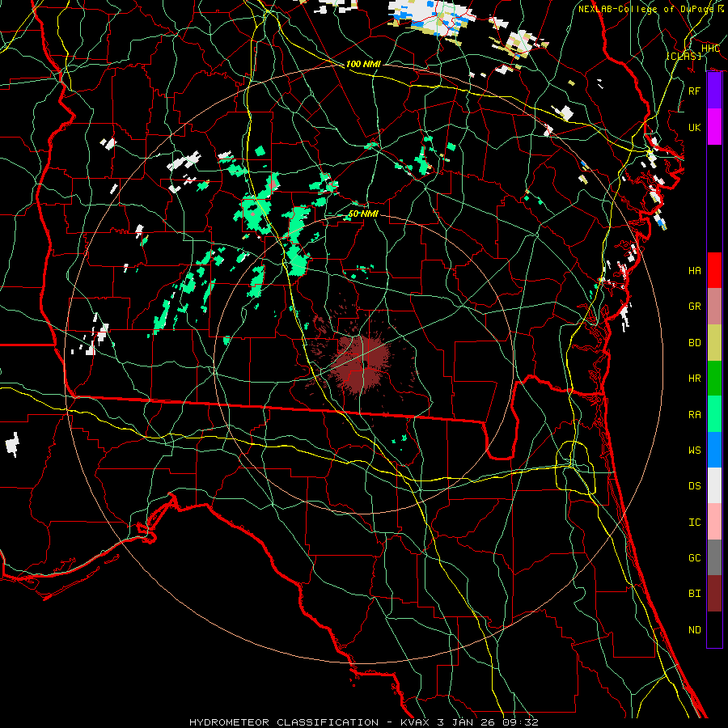Viewport: 728px width, 728px height.
Task: Click the '[CLAS]' unit label
Action: (684, 56)
